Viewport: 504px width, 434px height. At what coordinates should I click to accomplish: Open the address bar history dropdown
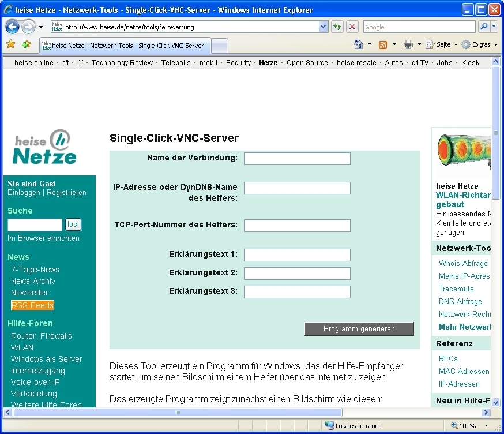(x=324, y=27)
